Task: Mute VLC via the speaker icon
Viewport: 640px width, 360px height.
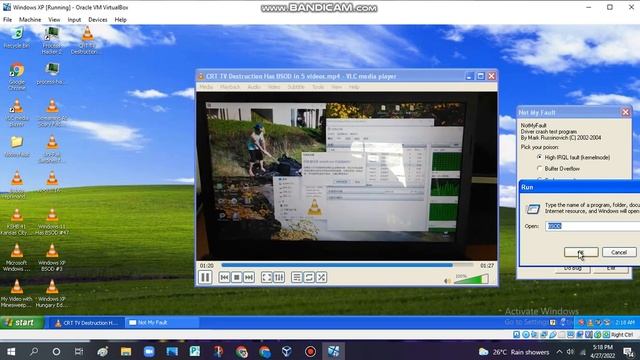Action: pos(447,280)
